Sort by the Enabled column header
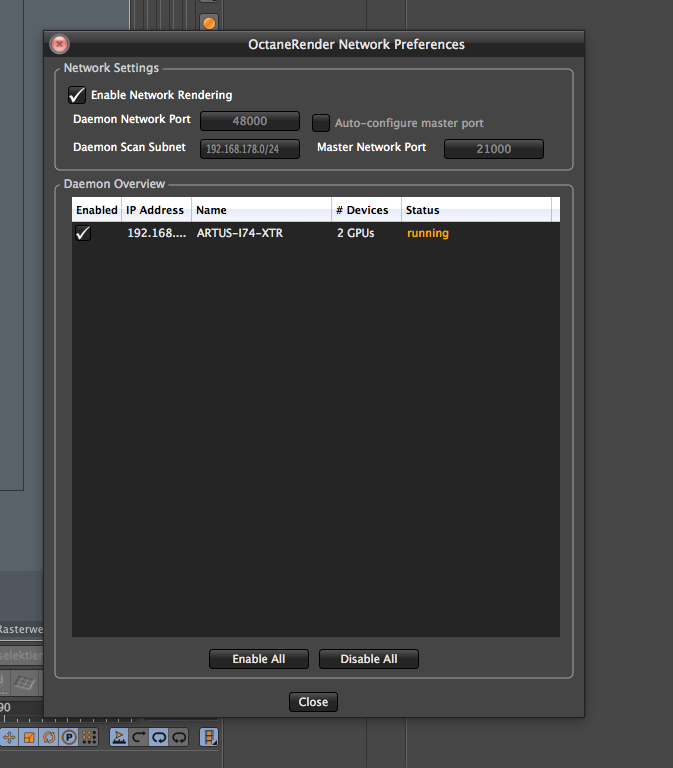This screenshot has height=768, width=673. coord(96,210)
